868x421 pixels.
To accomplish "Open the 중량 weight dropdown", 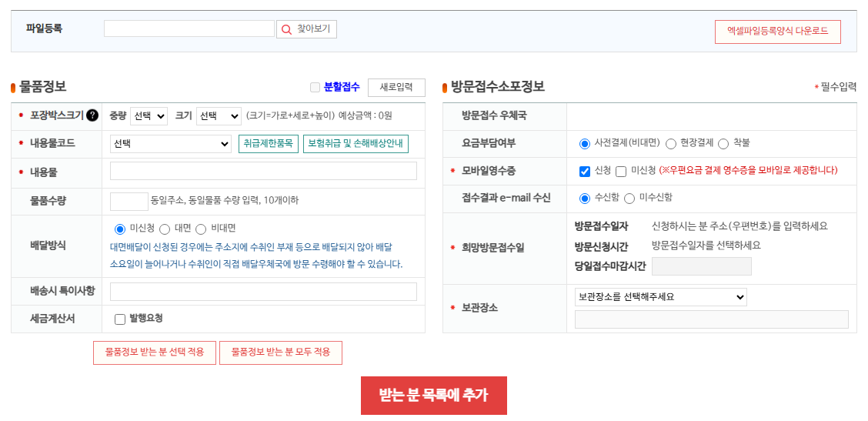I will point(149,116).
